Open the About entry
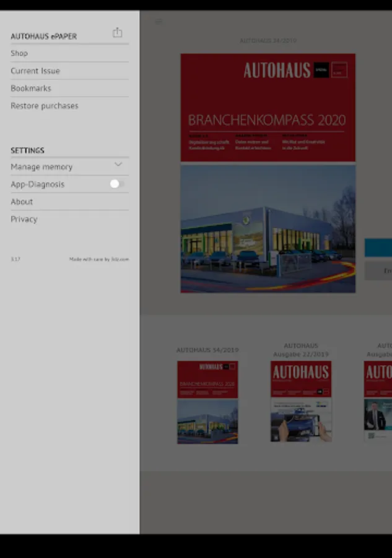 coord(69,201)
